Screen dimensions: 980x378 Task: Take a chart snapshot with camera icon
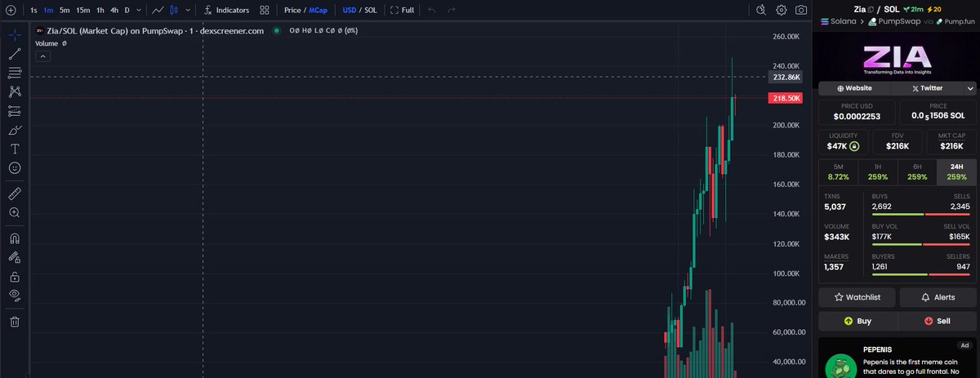click(802, 11)
